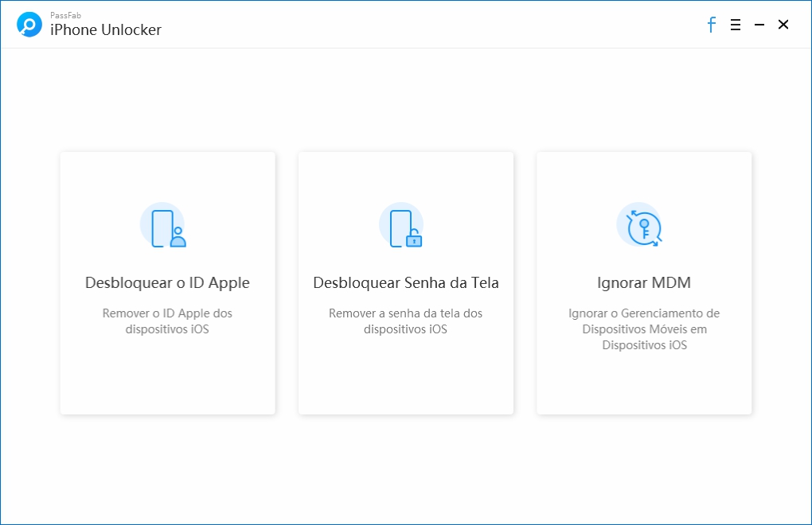812x525 pixels.
Task: Open the PassFab Facebook page icon
Action: 712,25
